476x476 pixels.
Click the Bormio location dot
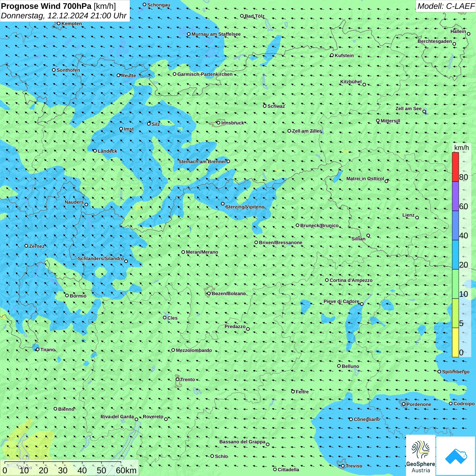pos(67,296)
